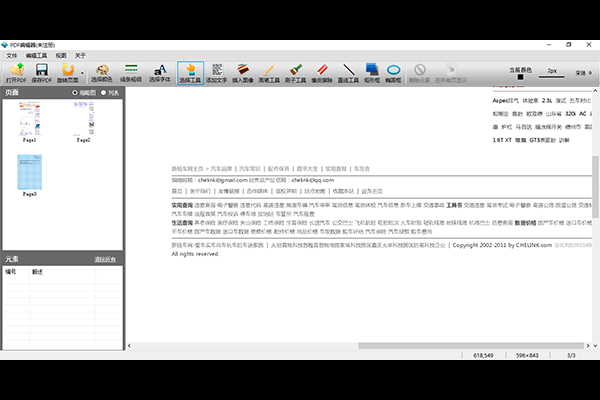Open the 编辑工具 (Edit Tools) menu
This screenshot has height=400, width=600.
tap(36, 56)
